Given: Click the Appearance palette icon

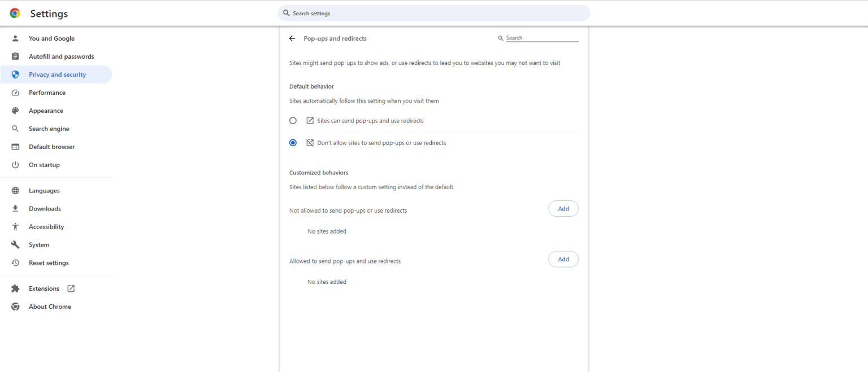Looking at the screenshot, I should [15, 110].
